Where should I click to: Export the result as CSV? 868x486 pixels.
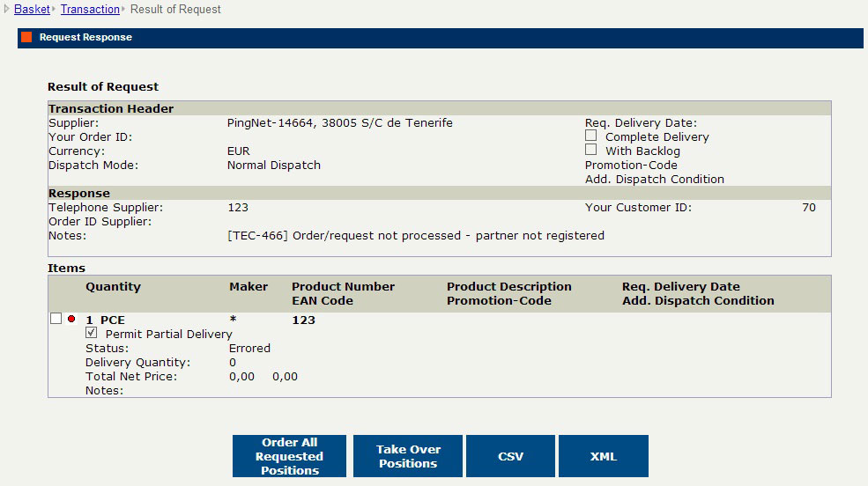(x=510, y=456)
